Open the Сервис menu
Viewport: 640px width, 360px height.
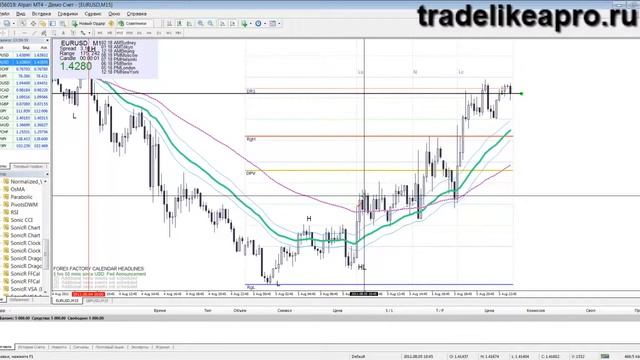coord(93,13)
